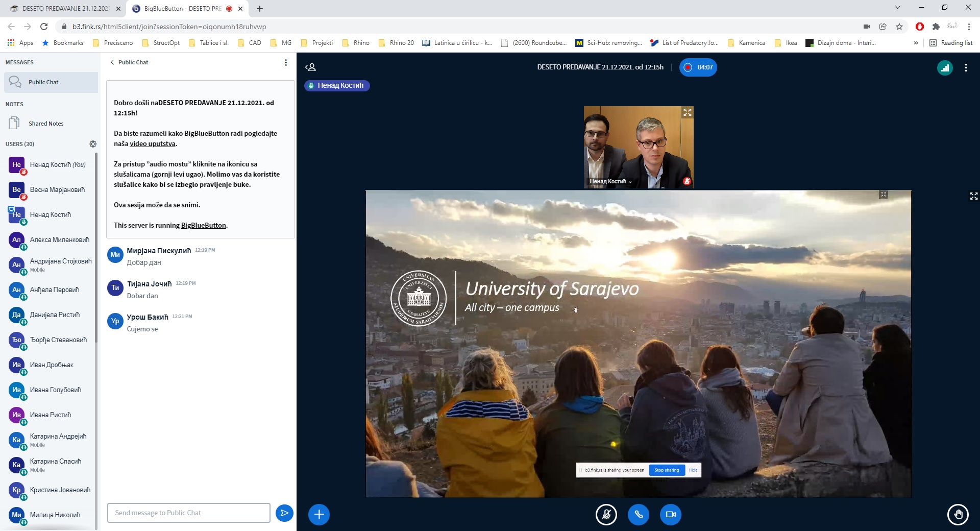Select user Кристина Јовановић
Viewport: 980px width, 531px height.
pos(50,490)
